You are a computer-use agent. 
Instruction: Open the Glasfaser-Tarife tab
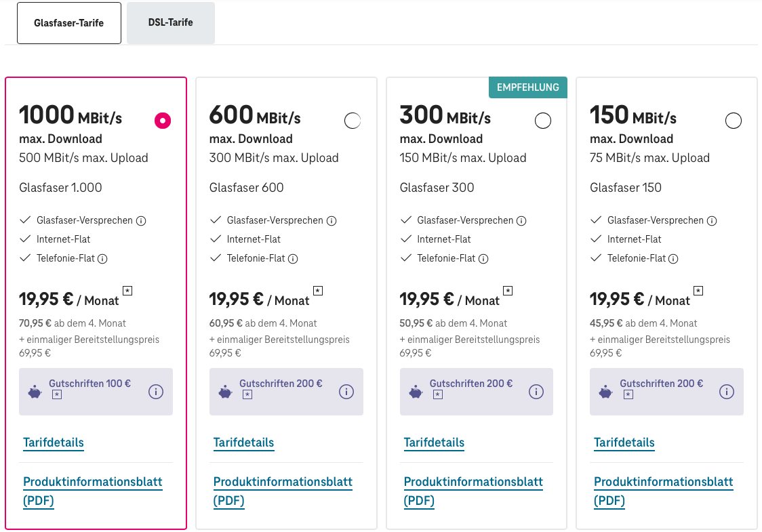(x=69, y=23)
